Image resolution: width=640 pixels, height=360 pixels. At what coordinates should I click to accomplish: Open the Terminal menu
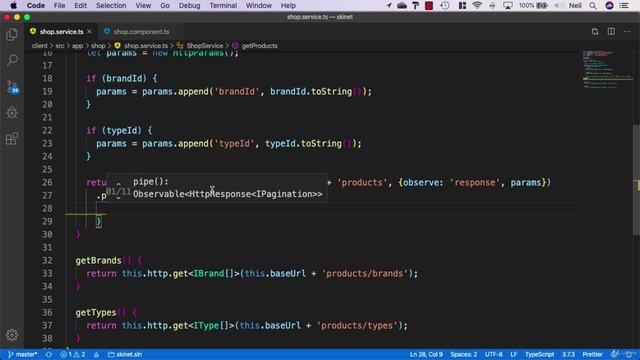(x=223, y=5)
